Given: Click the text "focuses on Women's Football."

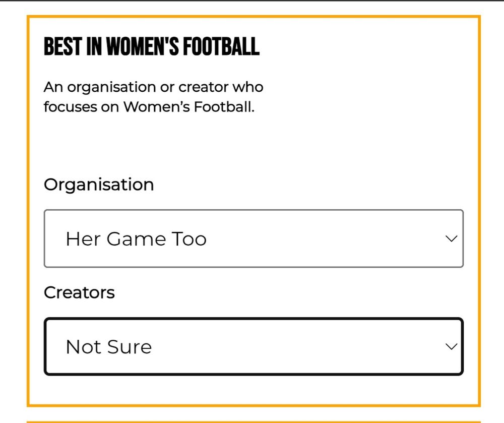Looking at the screenshot, I should (149, 107).
